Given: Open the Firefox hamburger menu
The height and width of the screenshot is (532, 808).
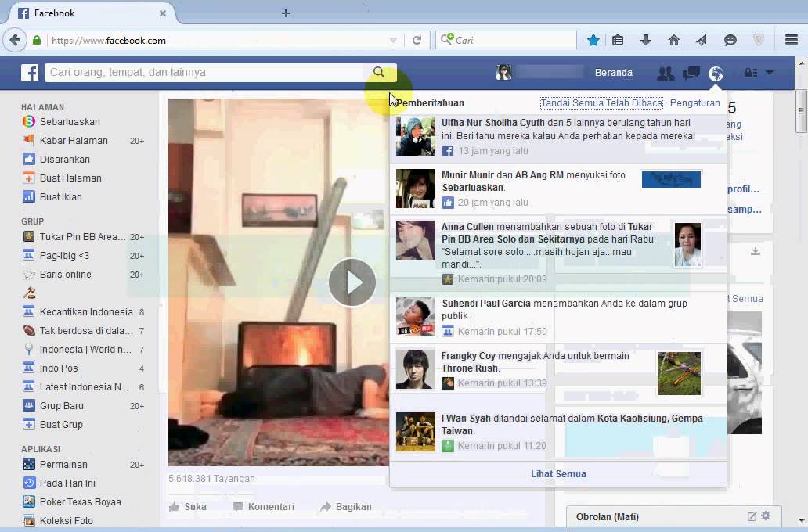Looking at the screenshot, I should tap(792, 40).
